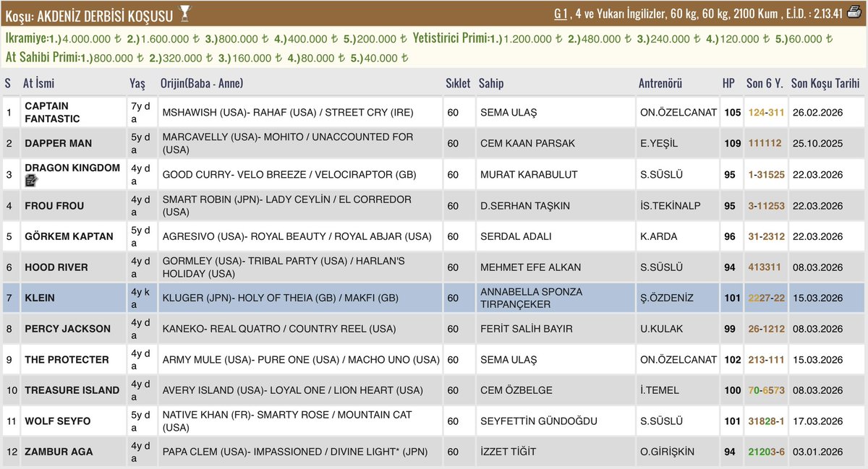The image size is (868, 469).
Task: Open horse PERCY JACKSON
Action: point(67,329)
